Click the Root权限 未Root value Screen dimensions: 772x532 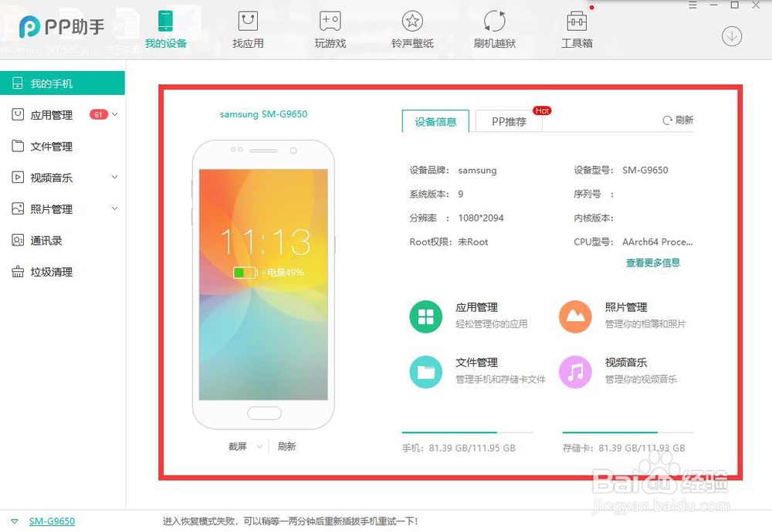[x=473, y=242]
